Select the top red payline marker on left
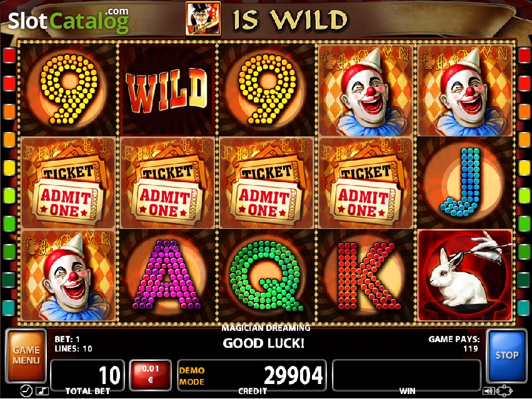Viewport: 532px width, 399px height. point(9,55)
